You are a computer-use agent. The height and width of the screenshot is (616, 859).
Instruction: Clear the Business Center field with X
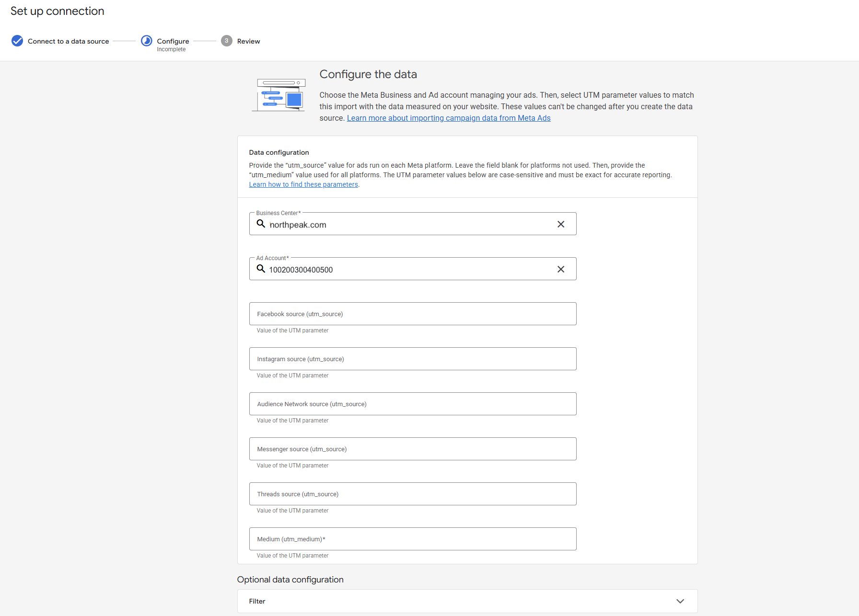coord(560,224)
